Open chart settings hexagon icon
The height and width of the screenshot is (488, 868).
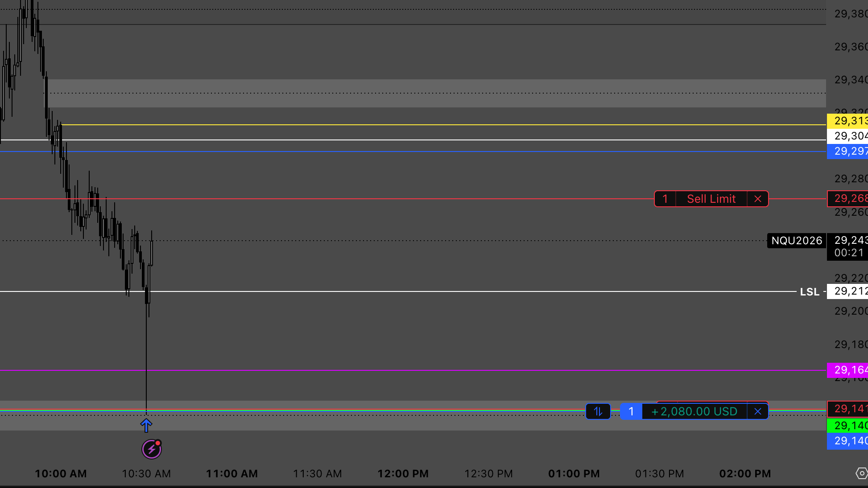[861, 473]
